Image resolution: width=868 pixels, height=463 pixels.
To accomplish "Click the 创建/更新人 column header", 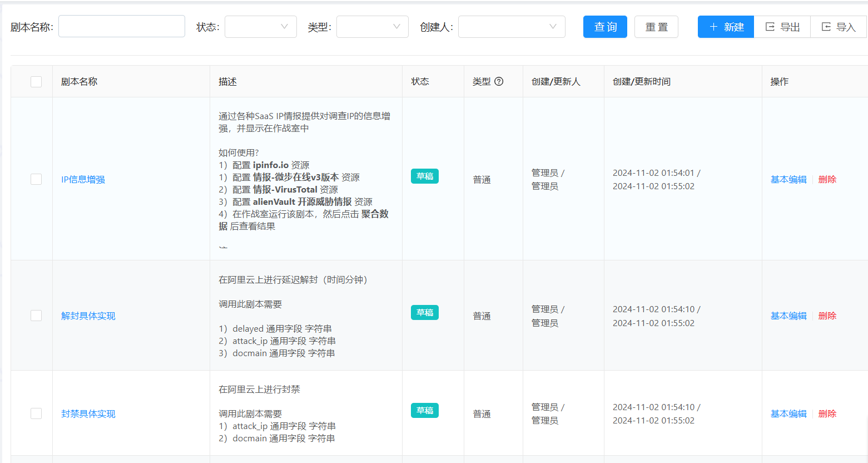I will click(x=555, y=81).
